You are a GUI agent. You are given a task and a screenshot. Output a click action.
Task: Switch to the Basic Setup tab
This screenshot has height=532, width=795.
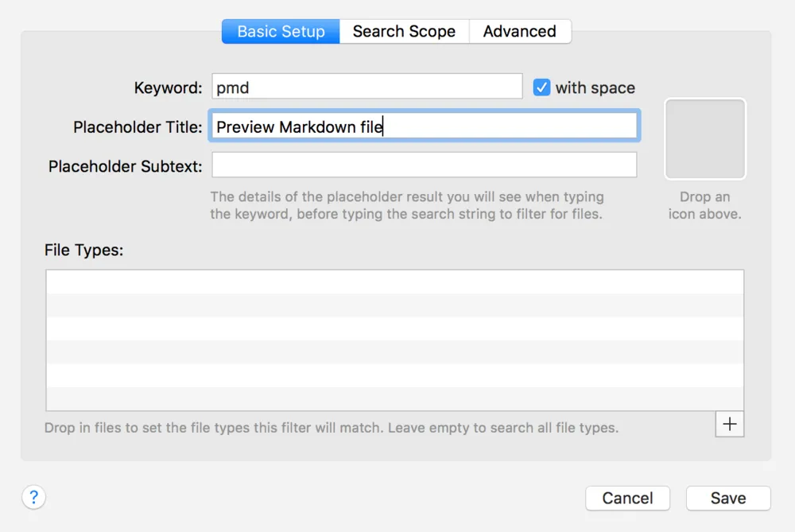coord(281,32)
